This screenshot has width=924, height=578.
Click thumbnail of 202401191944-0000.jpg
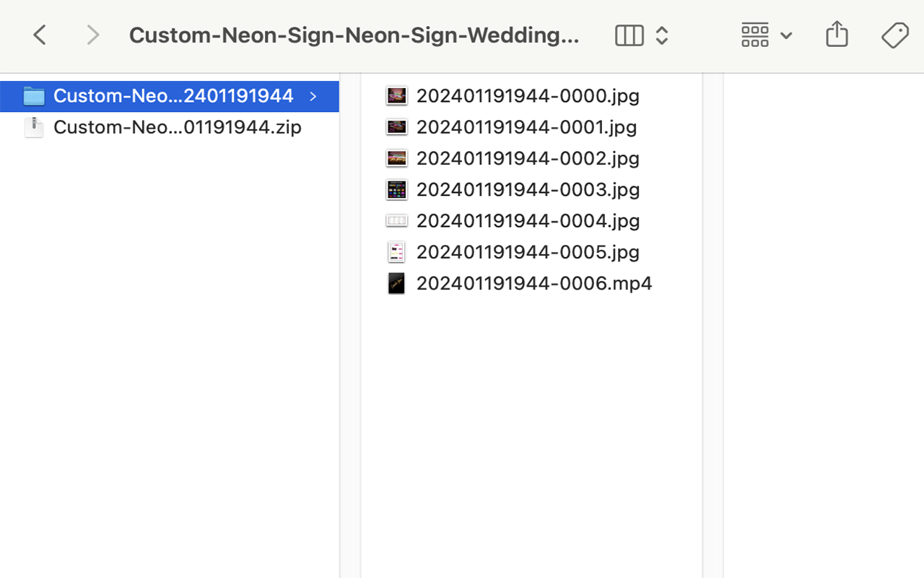396,95
